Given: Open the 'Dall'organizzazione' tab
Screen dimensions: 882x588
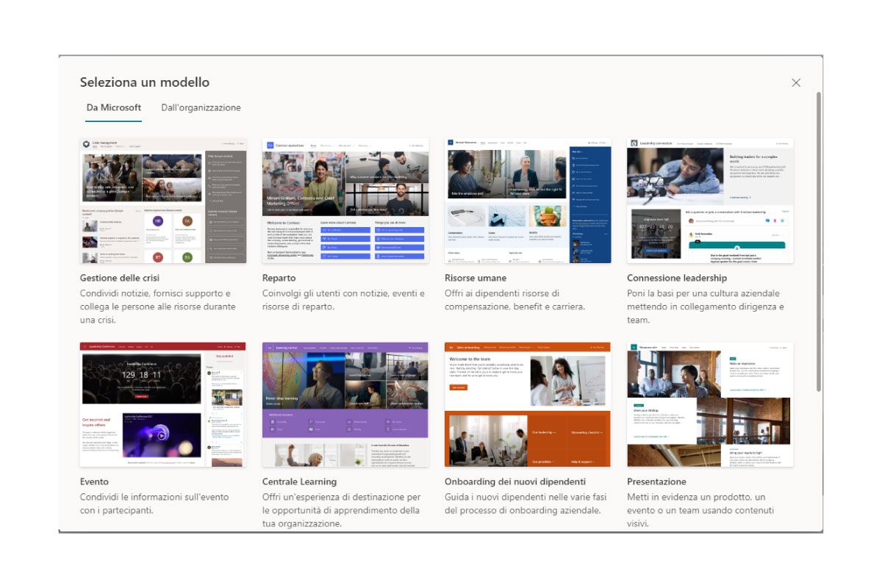Looking at the screenshot, I should pyautogui.click(x=200, y=107).
